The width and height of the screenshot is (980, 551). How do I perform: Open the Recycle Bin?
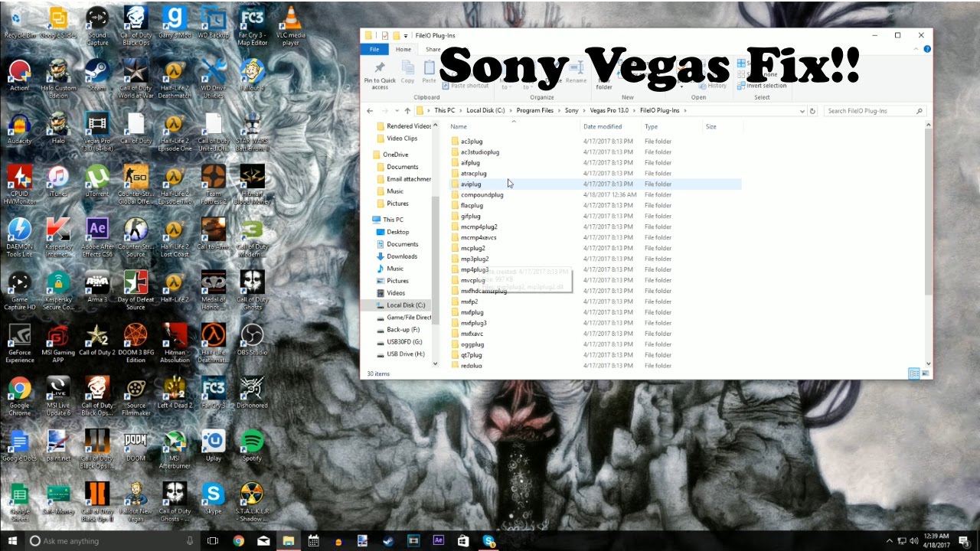point(19,23)
